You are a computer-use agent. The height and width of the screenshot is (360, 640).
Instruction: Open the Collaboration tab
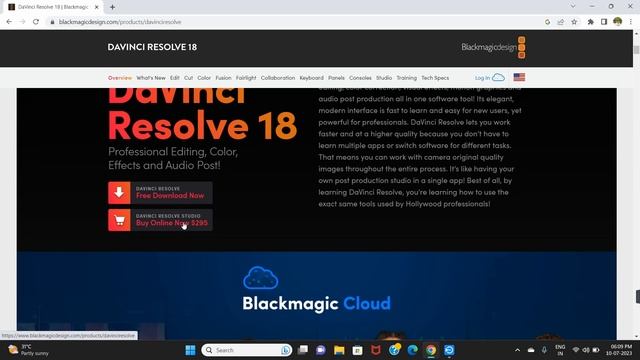pyautogui.click(x=278, y=78)
